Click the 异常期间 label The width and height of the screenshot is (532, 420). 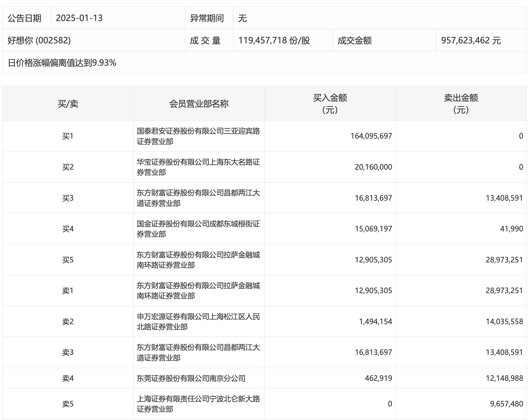[x=207, y=18]
